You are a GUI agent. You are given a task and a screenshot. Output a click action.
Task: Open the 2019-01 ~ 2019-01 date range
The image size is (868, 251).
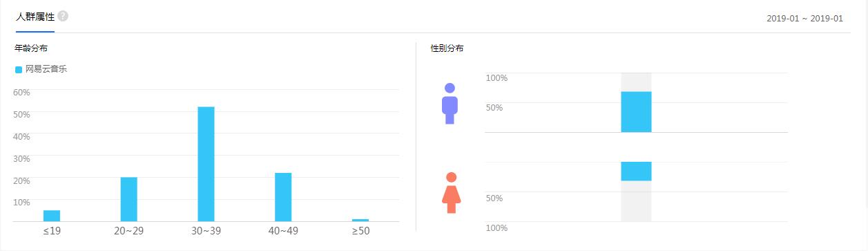tap(804, 19)
